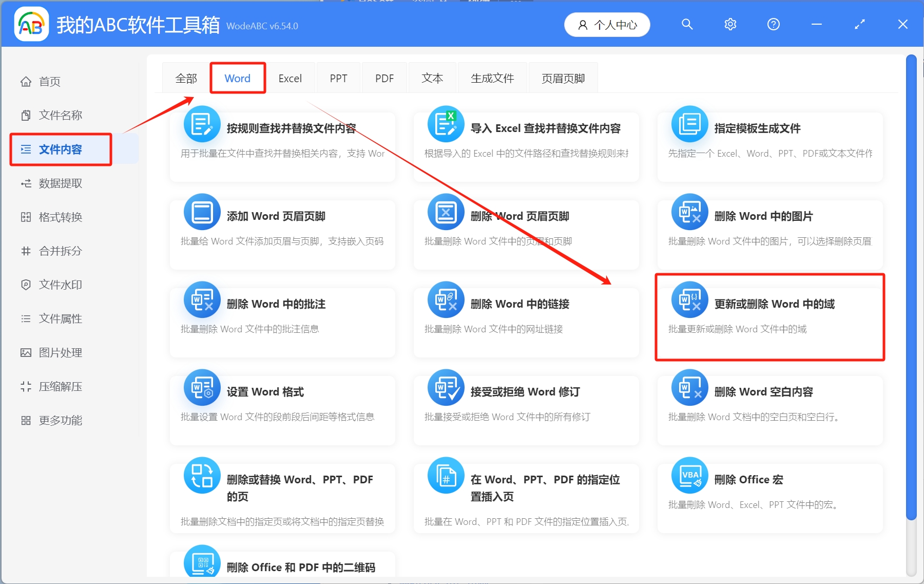
Task: Open the 个人中心 button
Action: point(607,24)
